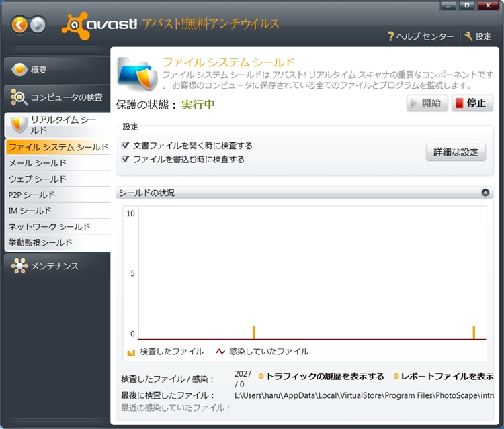Select ネットワーク シールド
Screen dimensions: 504x429
pyautogui.click(x=58, y=227)
